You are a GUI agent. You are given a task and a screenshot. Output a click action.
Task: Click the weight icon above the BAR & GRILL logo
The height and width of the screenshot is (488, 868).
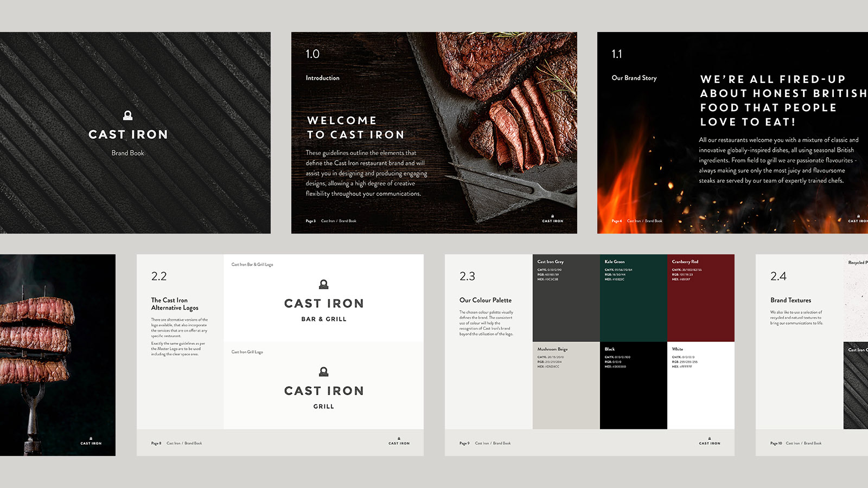coord(324,284)
